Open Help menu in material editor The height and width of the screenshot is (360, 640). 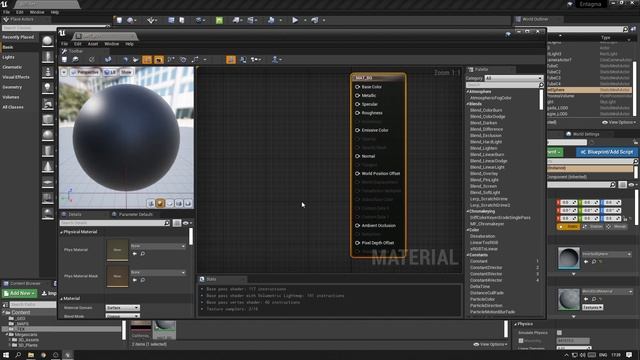tap(129, 44)
